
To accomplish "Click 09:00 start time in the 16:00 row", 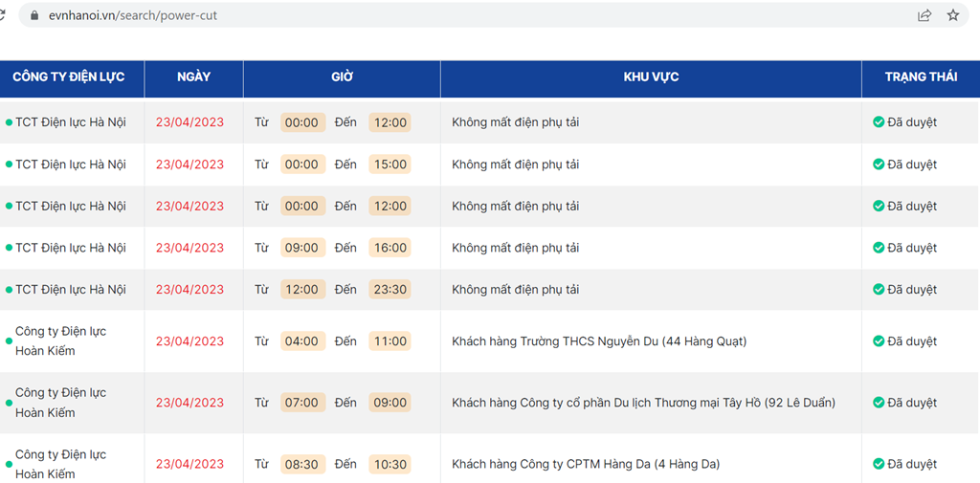I will pos(302,248).
